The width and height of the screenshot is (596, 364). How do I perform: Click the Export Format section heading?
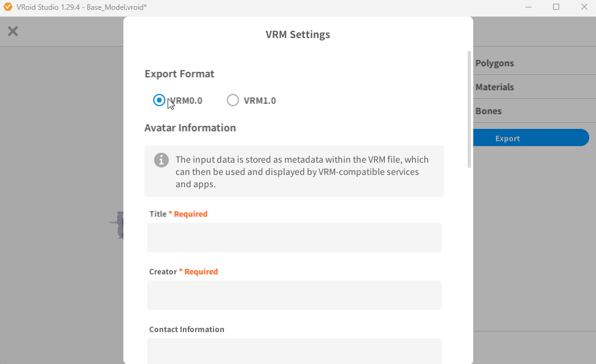click(179, 74)
